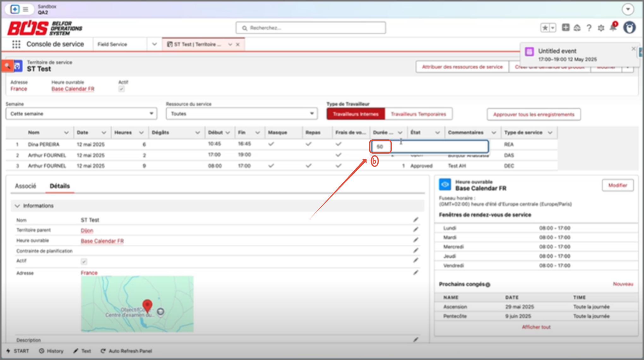Select the Détails tab
The height and width of the screenshot is (360, 644).
60,186
